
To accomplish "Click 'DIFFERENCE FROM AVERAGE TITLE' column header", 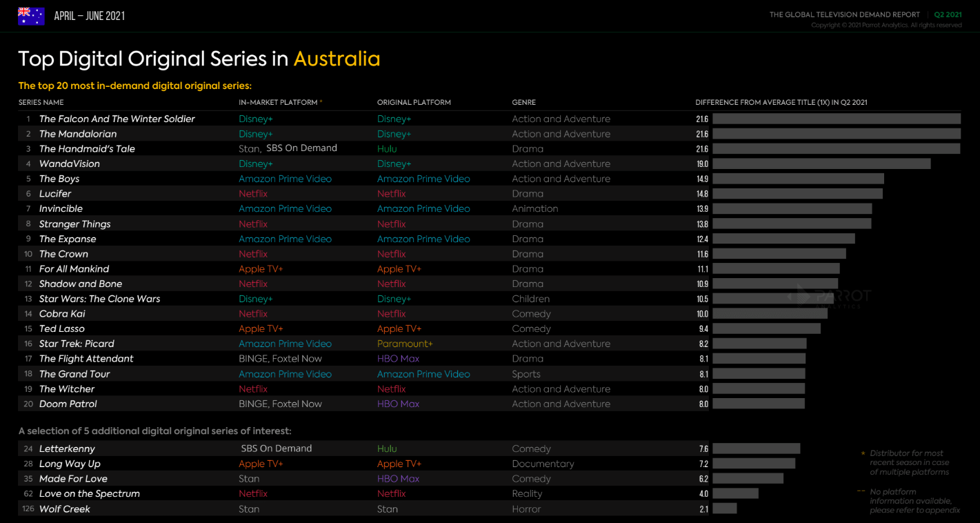I will [x=781, y=102].
